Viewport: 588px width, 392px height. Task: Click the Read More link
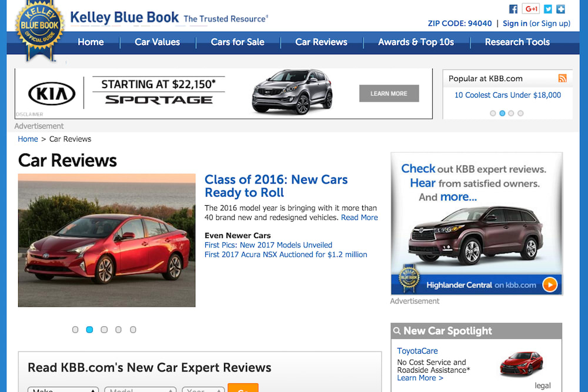359,217
